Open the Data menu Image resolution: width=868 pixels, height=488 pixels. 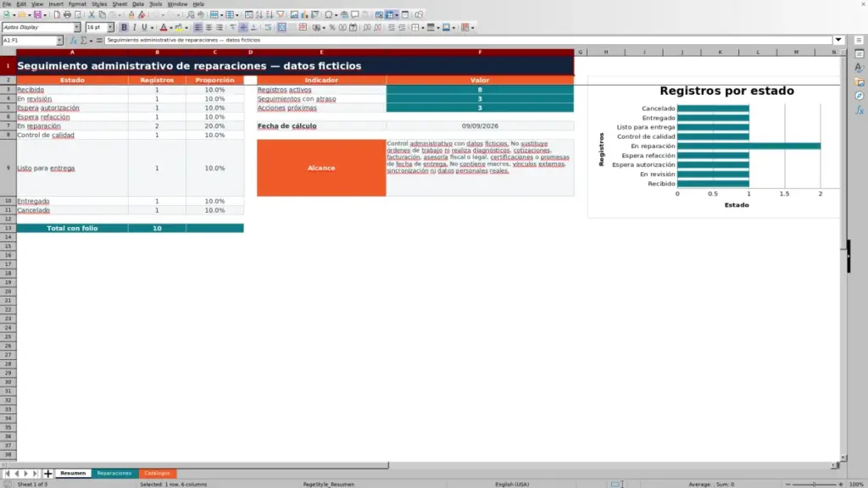(138, 4)
